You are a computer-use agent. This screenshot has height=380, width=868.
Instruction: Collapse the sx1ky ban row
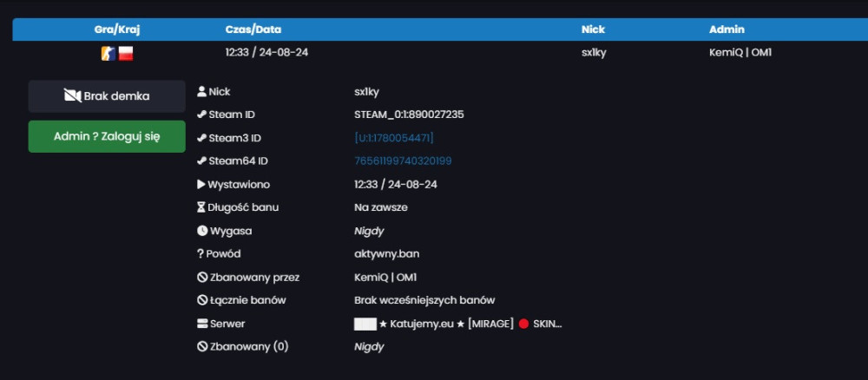(x=440, y=54)
